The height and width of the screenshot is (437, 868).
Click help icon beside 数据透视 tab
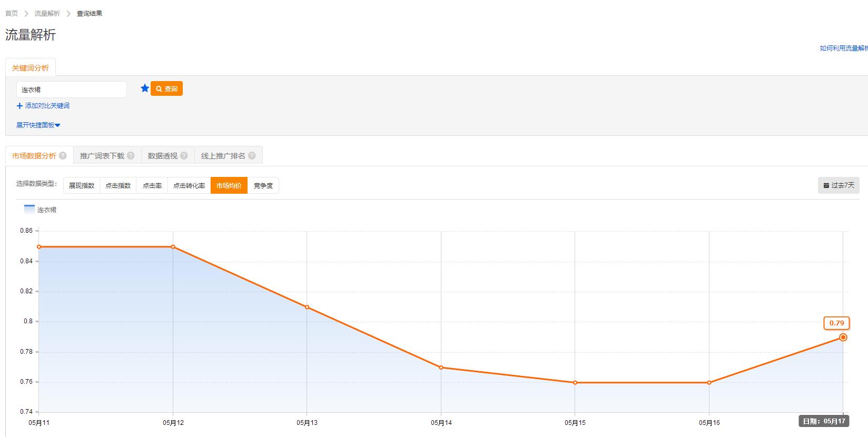click(x=184, y=156)
